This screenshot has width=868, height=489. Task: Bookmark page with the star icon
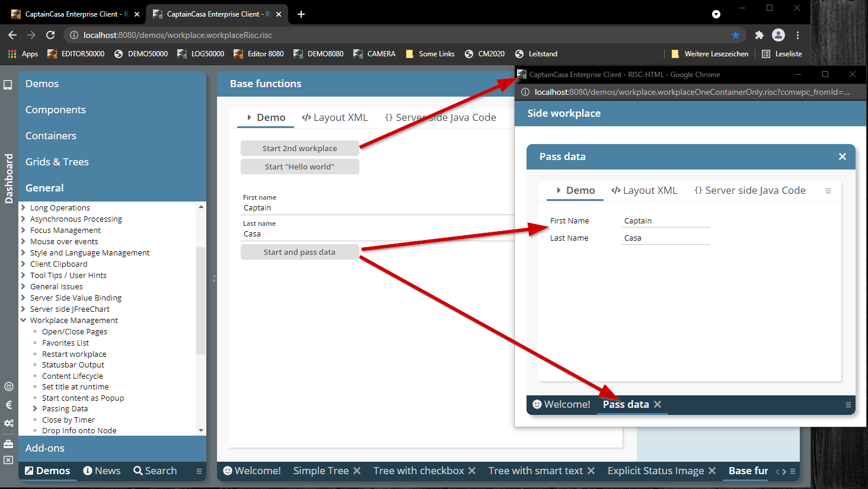[x=736, y=35]
